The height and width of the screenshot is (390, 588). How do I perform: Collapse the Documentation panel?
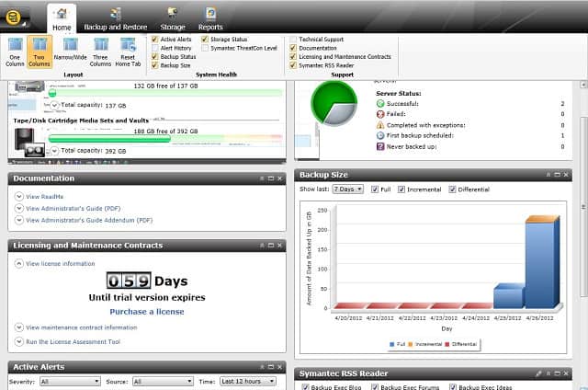(262, 178)
